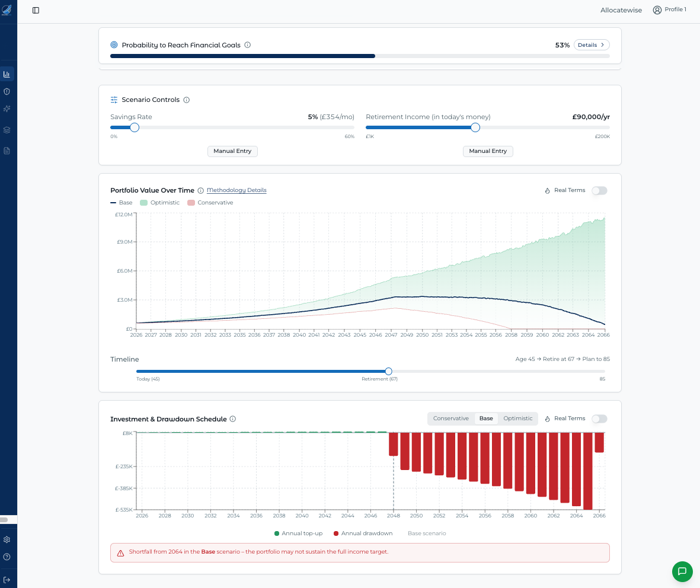Open the Profile 1 menu

670,10
